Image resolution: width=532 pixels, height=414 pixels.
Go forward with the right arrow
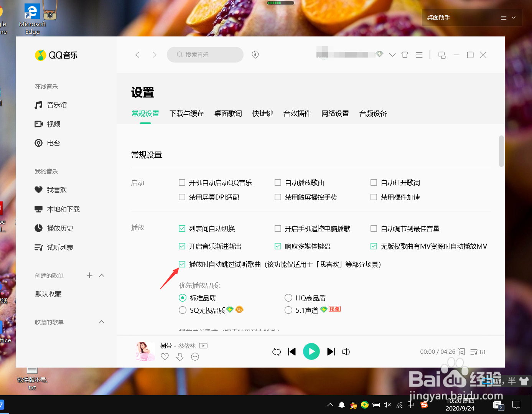point(155,54)
